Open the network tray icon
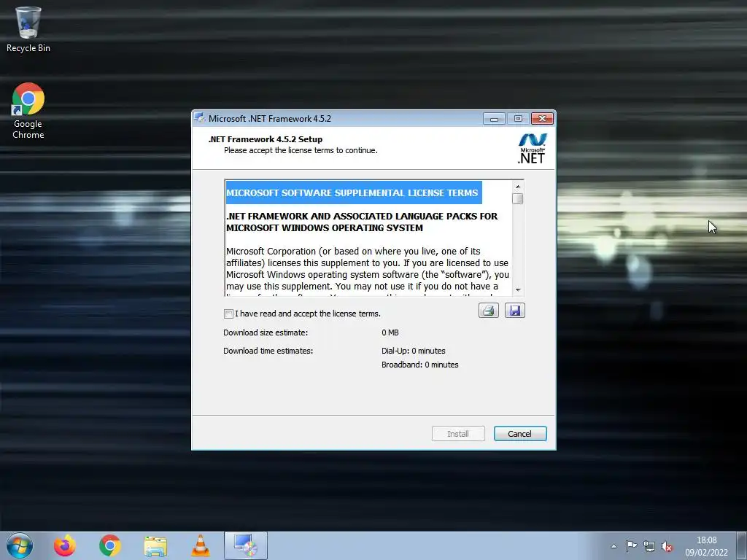The width and height of the screenshot is (747, 560). pos(649,546)
